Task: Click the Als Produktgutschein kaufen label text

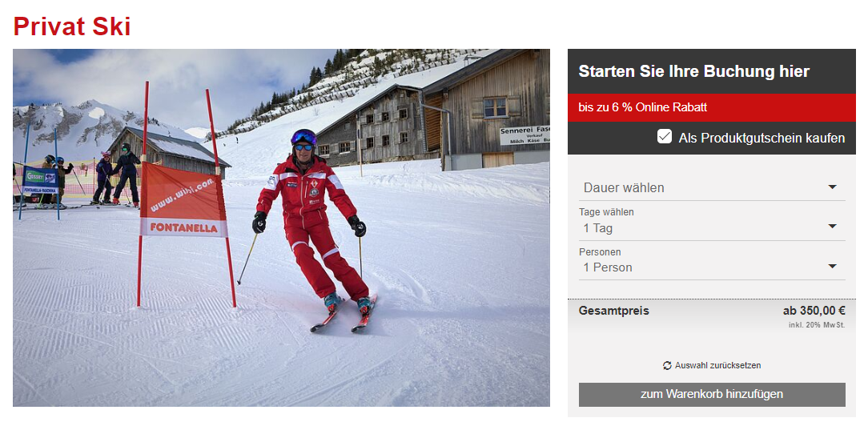Action: point(762,138)
